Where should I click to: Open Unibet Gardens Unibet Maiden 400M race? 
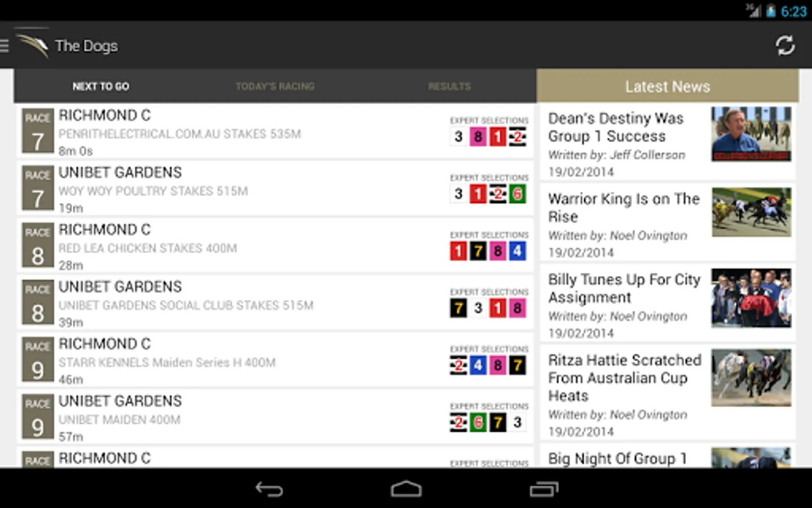[x=275, y=417]
